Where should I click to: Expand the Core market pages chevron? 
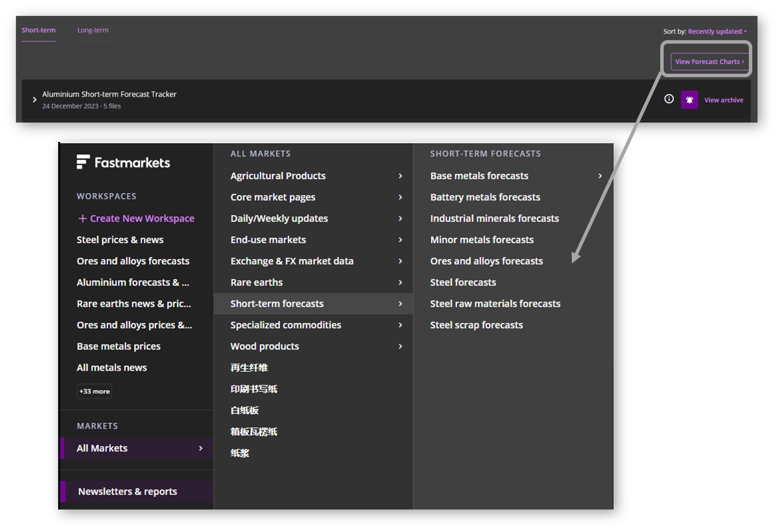click(x=401, y=197)
